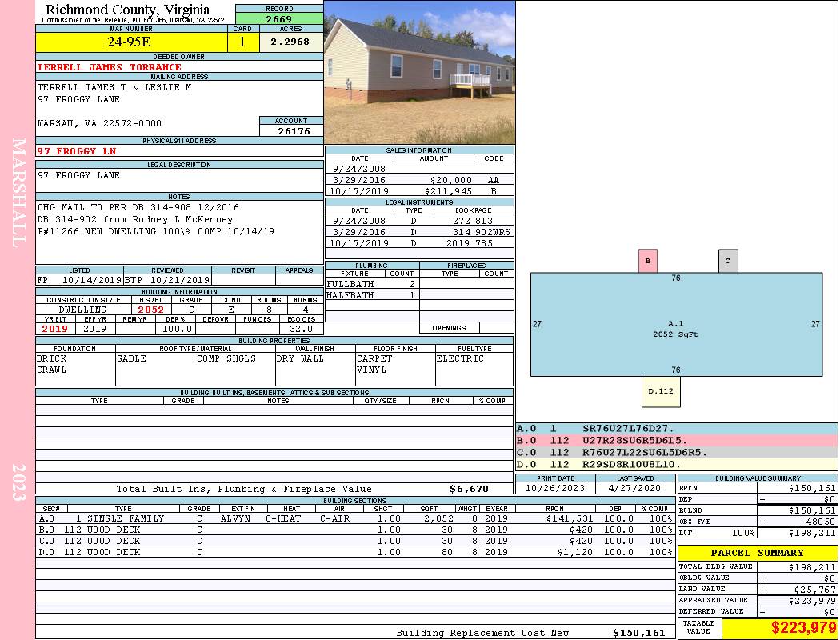Click the pink B.0 sketch code row

677,440
